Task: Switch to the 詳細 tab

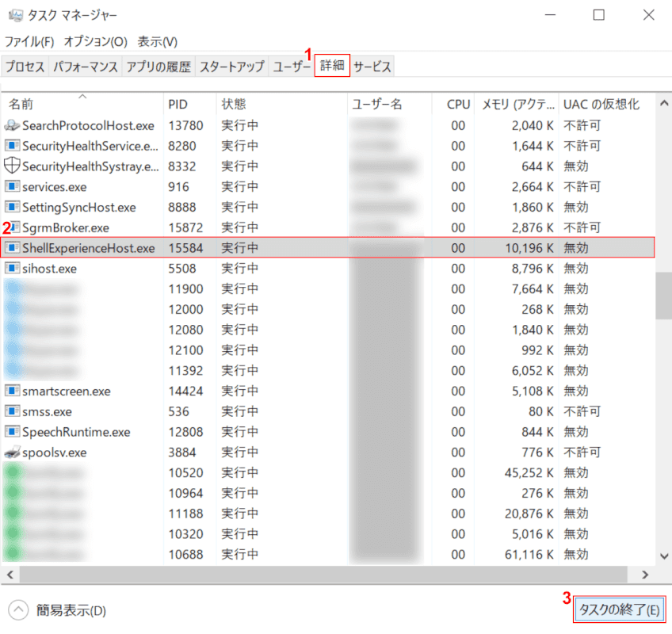Action: (x=332, y=65)
